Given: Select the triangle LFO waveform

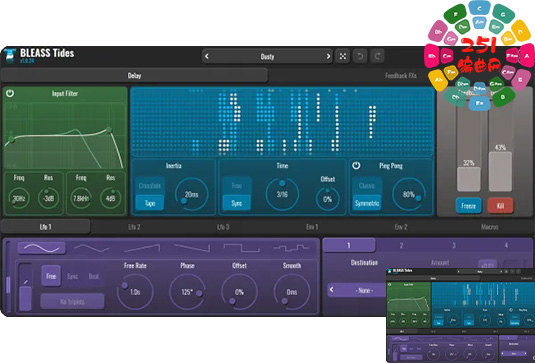Looking at the screenshot, I should [91, 248].
